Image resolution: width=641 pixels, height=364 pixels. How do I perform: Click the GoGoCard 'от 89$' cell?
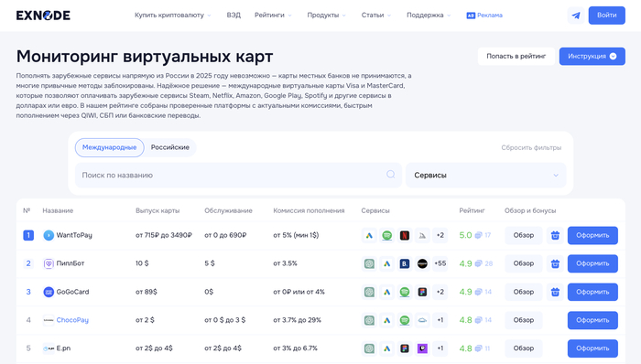(x=147, y=292)
